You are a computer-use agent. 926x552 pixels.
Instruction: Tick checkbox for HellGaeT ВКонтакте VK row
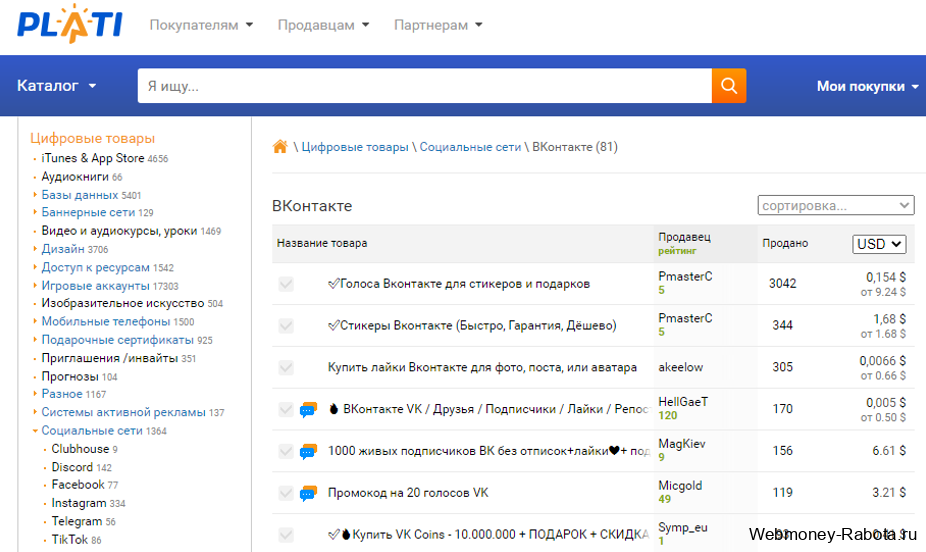tap(286, 409)
